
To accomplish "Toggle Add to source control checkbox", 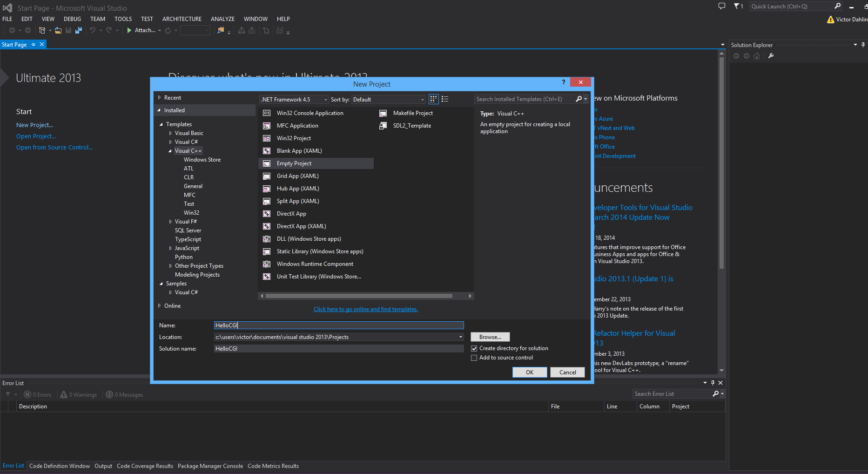I will click(x=474, y=358).
